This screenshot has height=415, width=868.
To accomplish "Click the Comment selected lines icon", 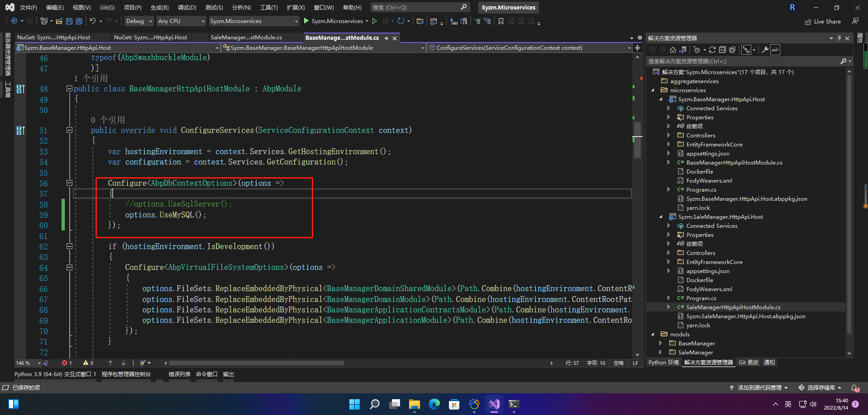I will click(x=477, y=21).
